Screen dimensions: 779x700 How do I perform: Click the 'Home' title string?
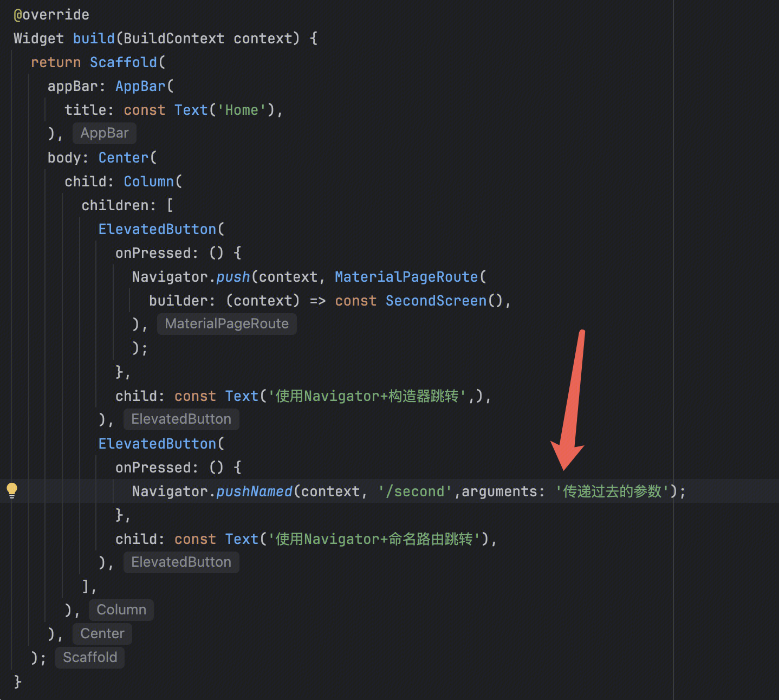tap(242, 110)
